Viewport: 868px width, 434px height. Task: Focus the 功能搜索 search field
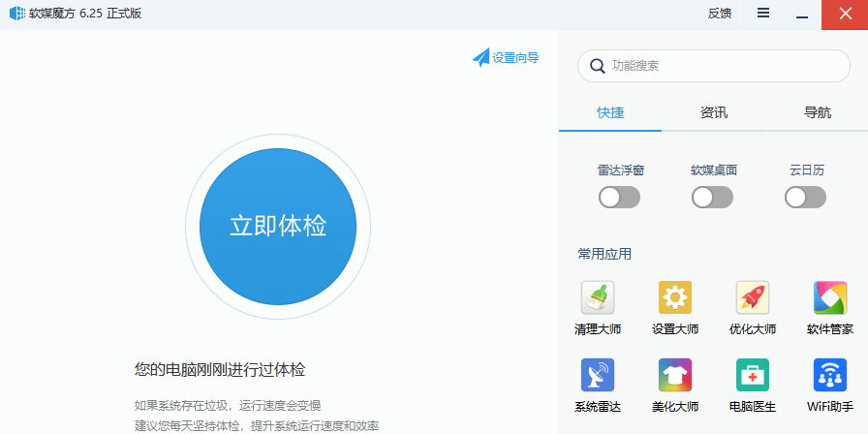pyautogui.click(x=714, y=66)
